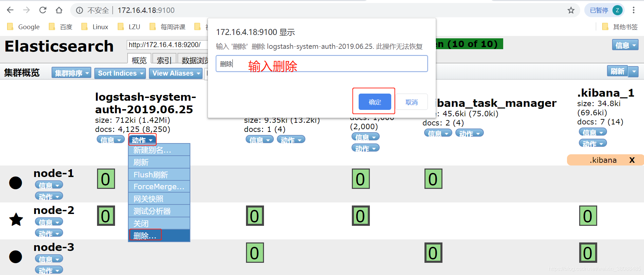Reload the page with the refresh icon

[x=43, y=10]
